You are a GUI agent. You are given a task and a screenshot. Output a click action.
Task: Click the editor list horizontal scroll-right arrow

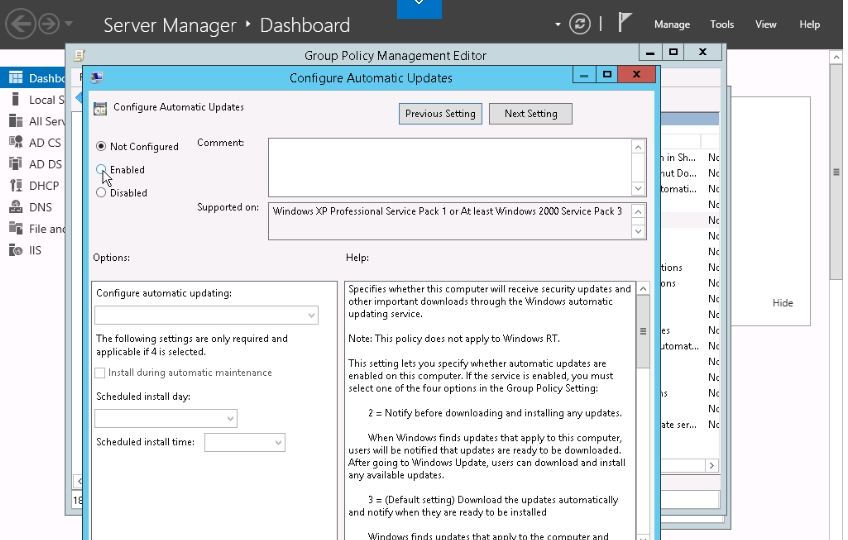(x=712, y=465)
